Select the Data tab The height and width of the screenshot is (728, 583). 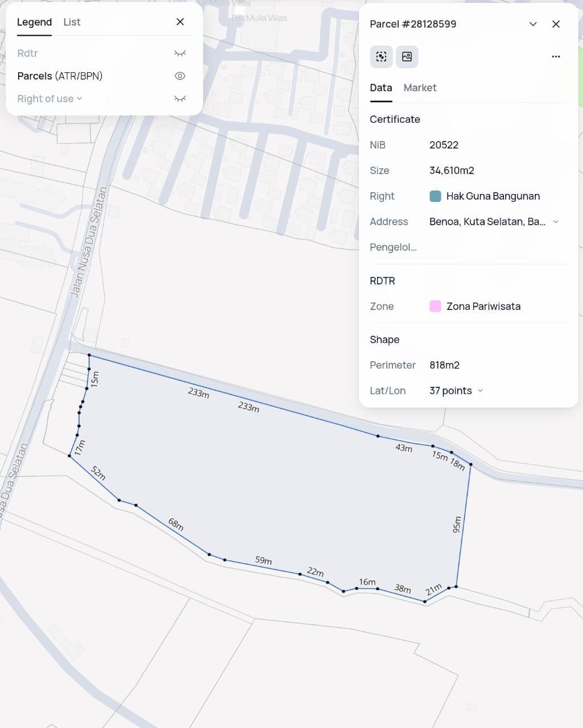[x=381, y=88]
